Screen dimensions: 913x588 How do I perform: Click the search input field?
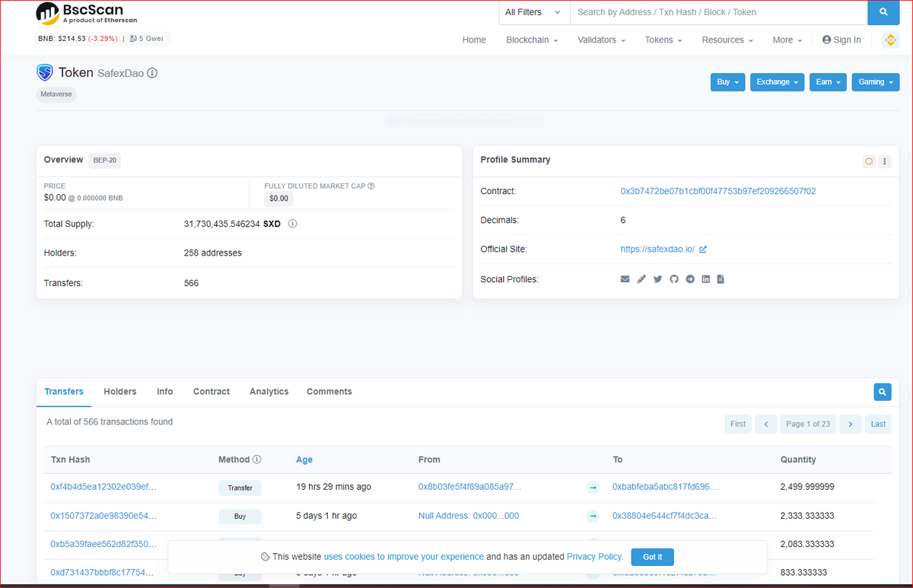click(x=718, y=12)
